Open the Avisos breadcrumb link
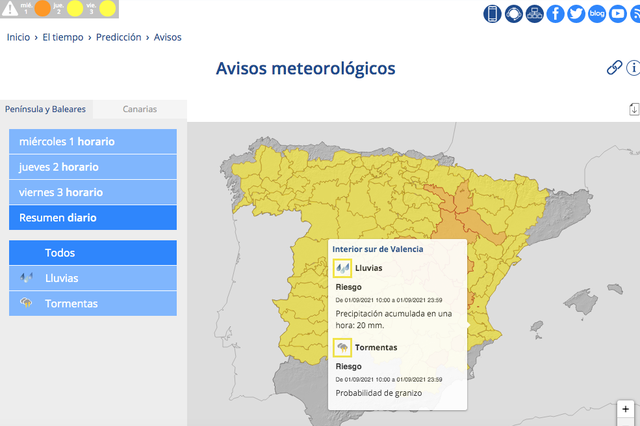Viewport: 640px width, 426px height. (x=168, y=37)
